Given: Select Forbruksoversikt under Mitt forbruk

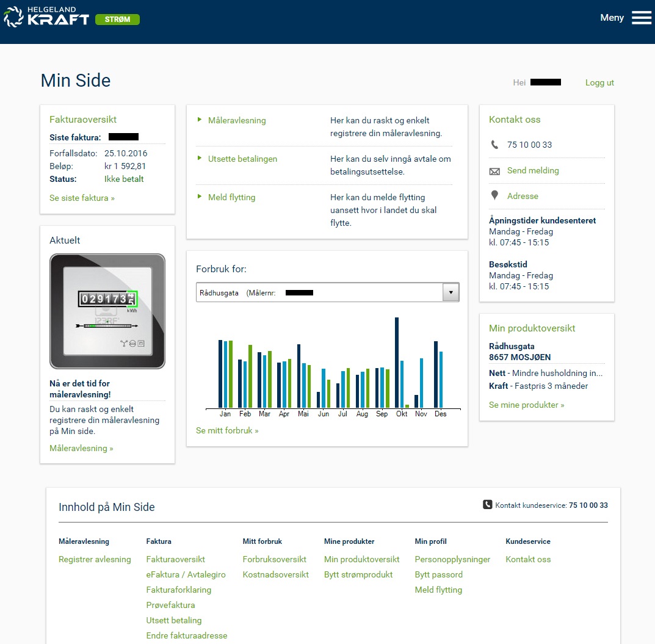Looking at the screenshot, I should [x=274, y=559].
